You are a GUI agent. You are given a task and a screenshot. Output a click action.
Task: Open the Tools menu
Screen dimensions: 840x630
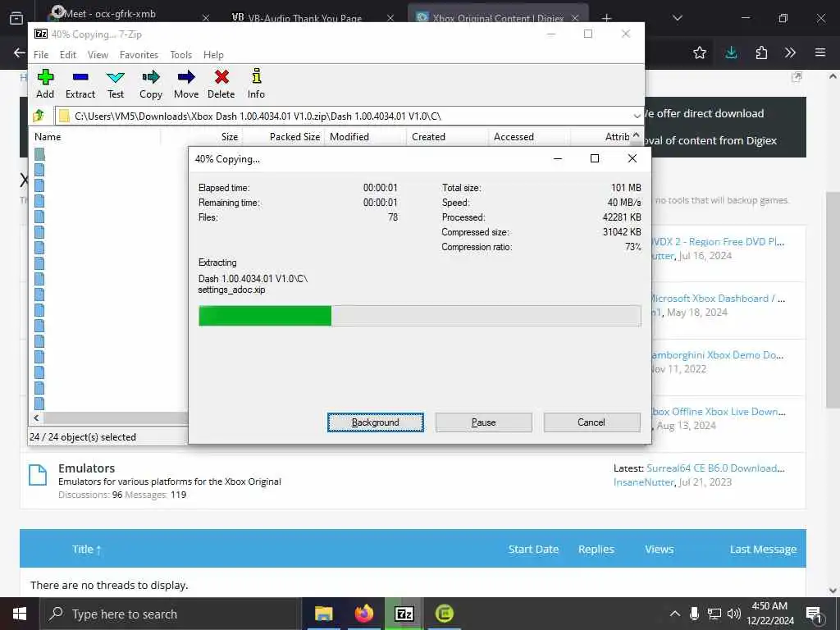pos(181,55)
